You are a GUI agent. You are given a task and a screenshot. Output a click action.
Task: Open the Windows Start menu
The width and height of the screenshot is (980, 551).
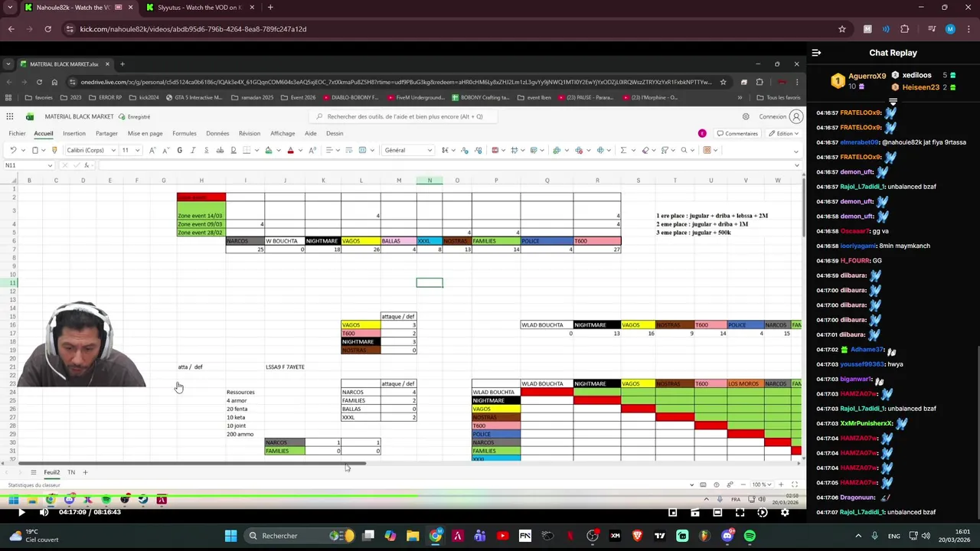click(x=230, y=536)
